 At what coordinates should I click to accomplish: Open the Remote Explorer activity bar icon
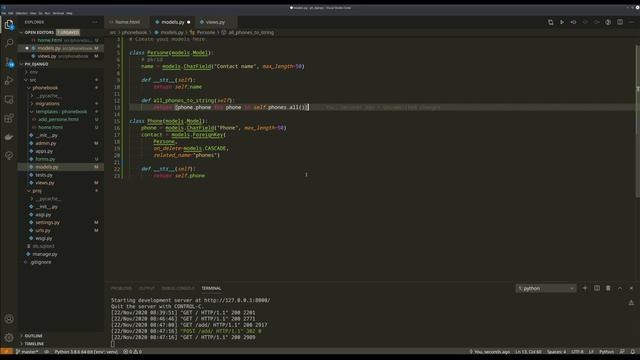[9, 99]
